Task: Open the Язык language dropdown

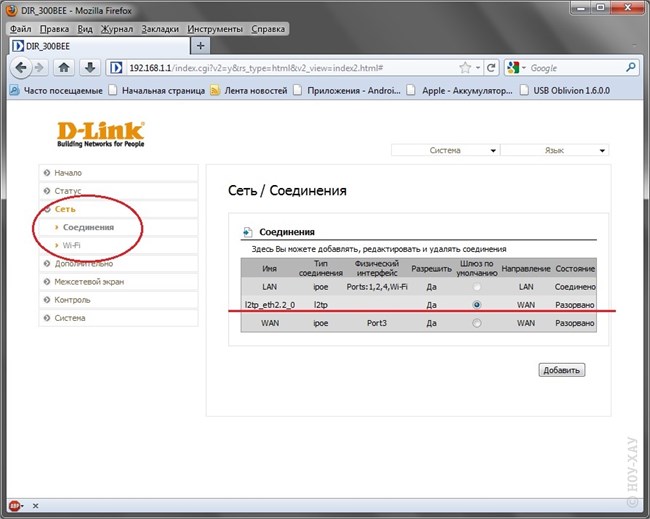Action: tap(555, 150)
